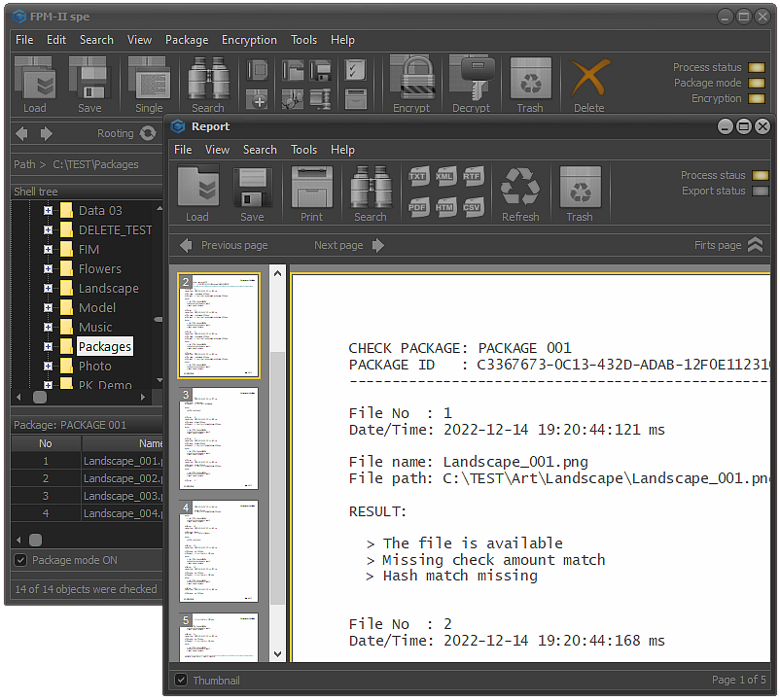The height and width of the screenshot is (700, 780).
Task: Expand the Photo folder node
Action: point(48,366)
